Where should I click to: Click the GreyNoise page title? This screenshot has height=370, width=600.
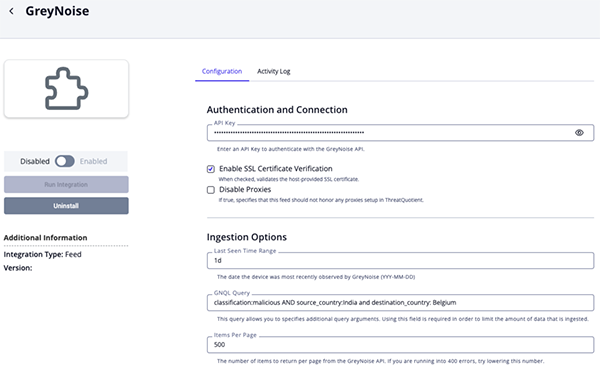pos(57,11)
